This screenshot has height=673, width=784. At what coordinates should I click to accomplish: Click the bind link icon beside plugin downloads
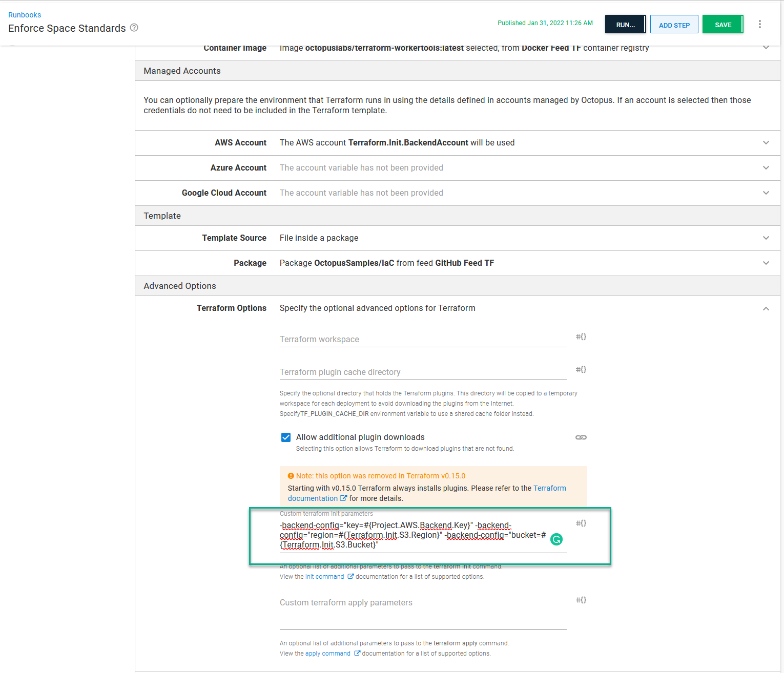pos(581,437)
